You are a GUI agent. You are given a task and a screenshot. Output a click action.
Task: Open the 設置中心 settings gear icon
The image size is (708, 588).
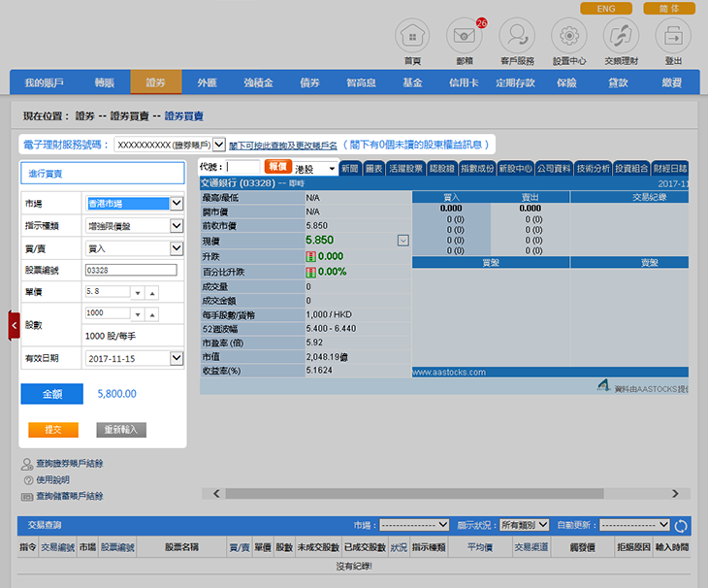568,37
